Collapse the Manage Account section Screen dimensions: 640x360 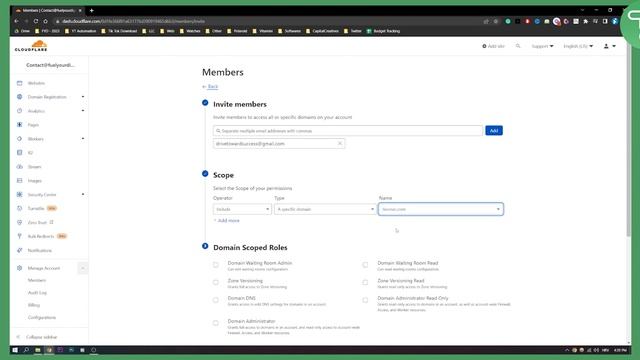pyautogui.click(x=82, y=268)
